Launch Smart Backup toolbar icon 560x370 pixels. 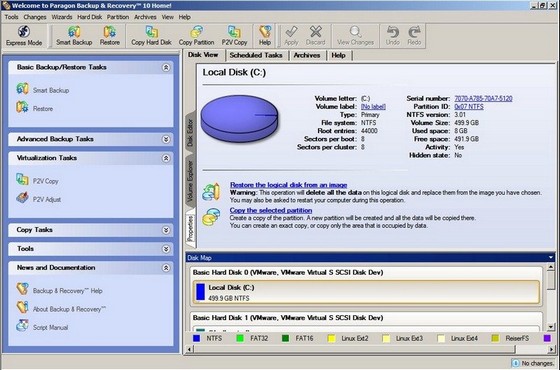[x=74, y=36]
